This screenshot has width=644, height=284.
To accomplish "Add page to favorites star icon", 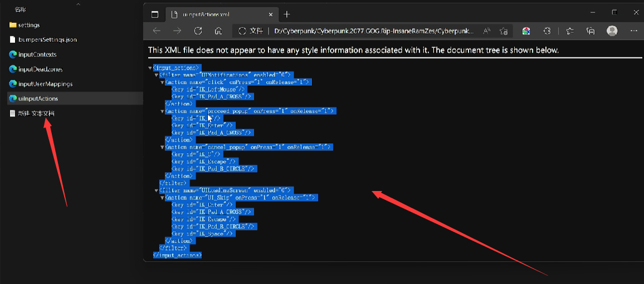I will [504, 31].
